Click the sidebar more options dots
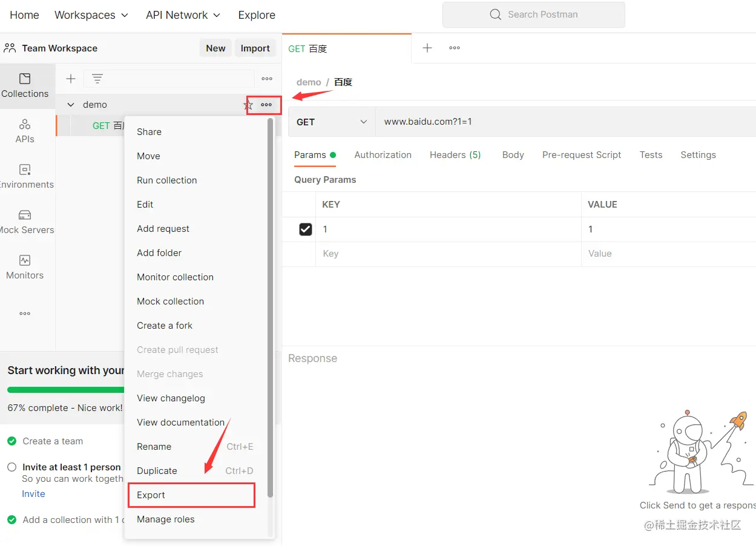Image resolution: width=756 pixels, height=546 pixels. (x=25, y=314)
